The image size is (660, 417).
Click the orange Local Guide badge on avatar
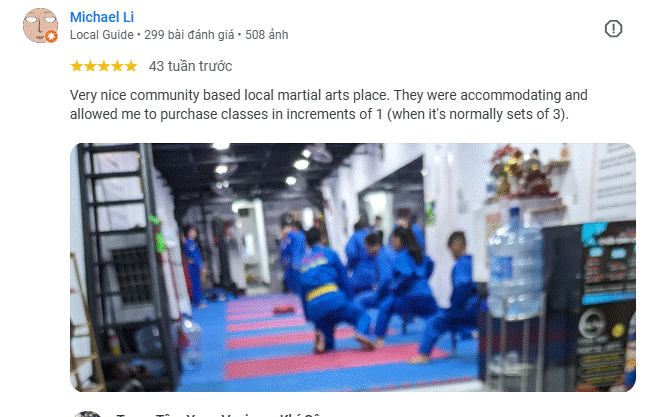click(51, 37)
